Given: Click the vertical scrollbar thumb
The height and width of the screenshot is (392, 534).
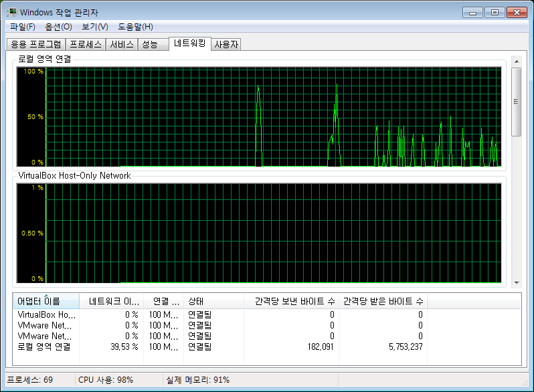Looking at the screenshot, I should point(517,102).
